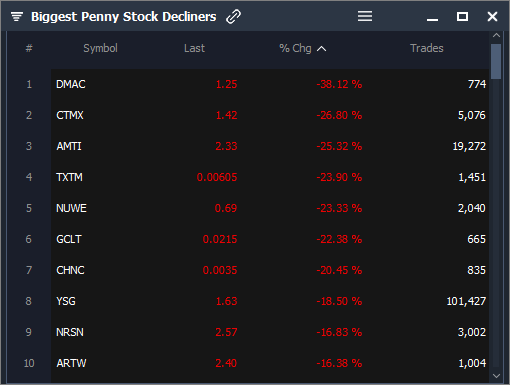Toggle sort arrow on % Chg column
The width and height of the screenshot is (510, 385).
[x=321, y=49]
